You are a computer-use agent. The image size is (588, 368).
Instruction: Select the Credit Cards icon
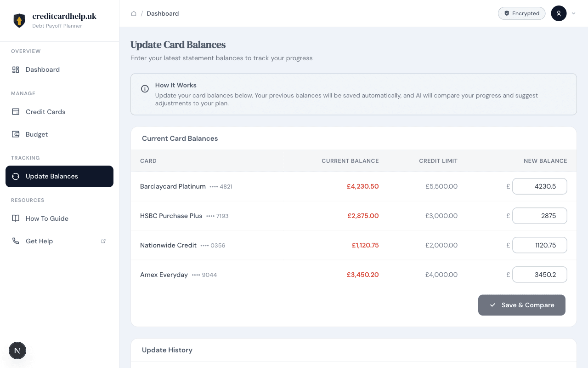click(16, 112)
